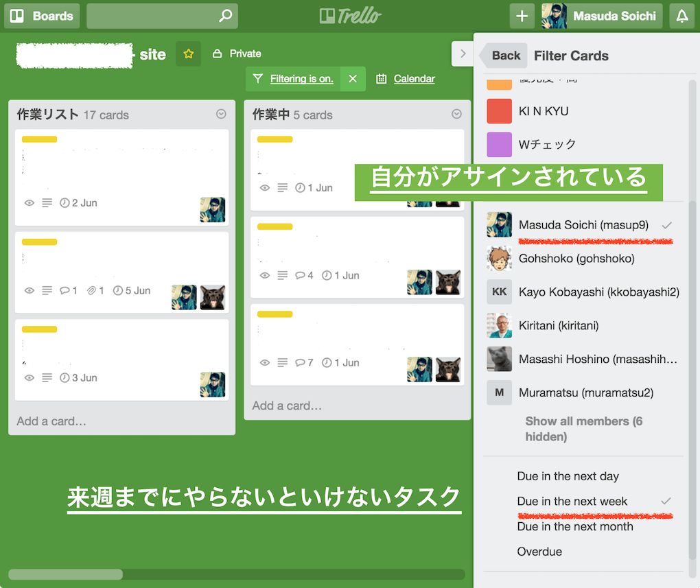Select the red KI N KYU label swatch
This screenshot has height=588, width=700.
click(x=499, y=111)
